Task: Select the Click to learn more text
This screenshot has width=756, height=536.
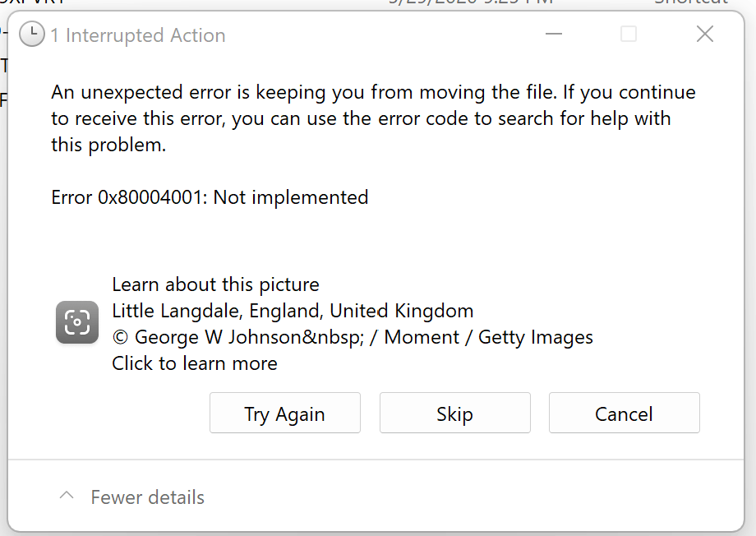Action: pos(195,363)
